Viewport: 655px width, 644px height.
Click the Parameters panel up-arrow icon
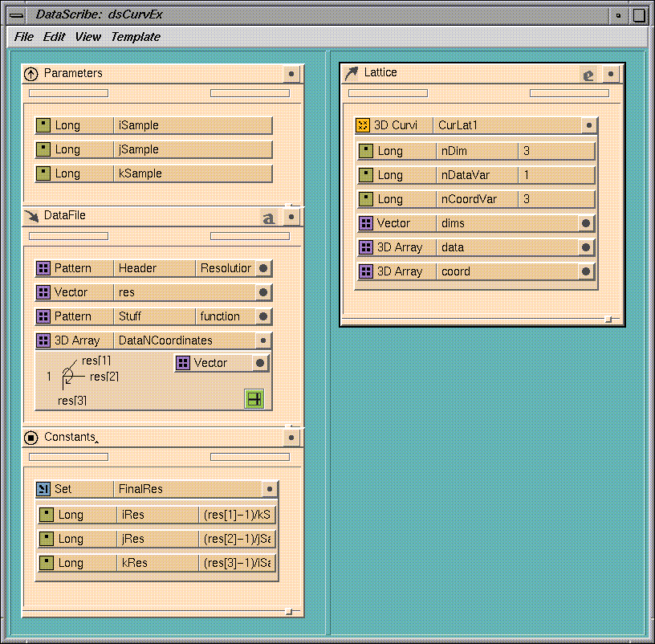pos(31,74)
